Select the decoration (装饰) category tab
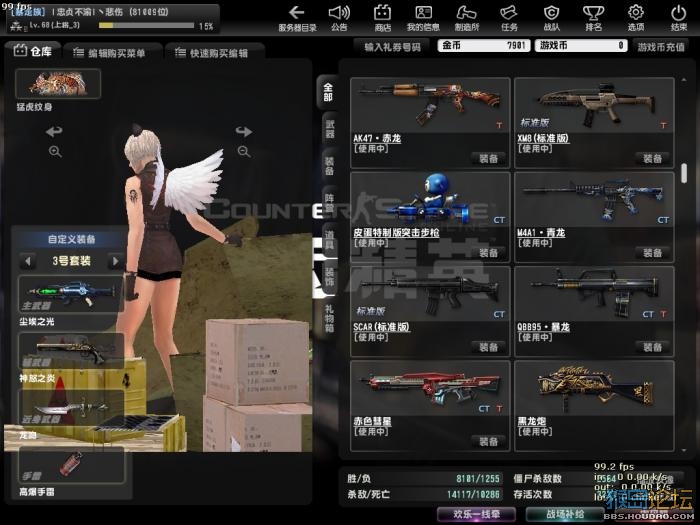Image resolution: width=700 pixels, height=525 pixels. coord(329,277)
